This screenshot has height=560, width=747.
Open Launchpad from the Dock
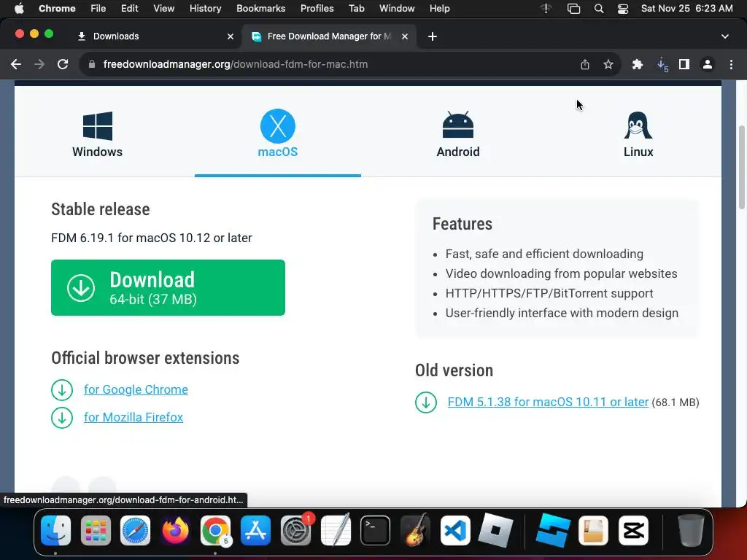pos(96,530)
